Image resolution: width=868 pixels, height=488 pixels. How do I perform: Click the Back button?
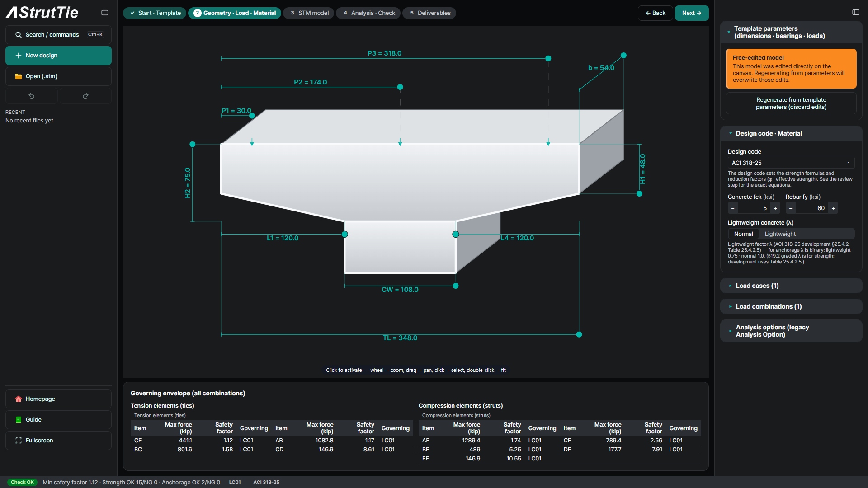[x=656, y=13]
